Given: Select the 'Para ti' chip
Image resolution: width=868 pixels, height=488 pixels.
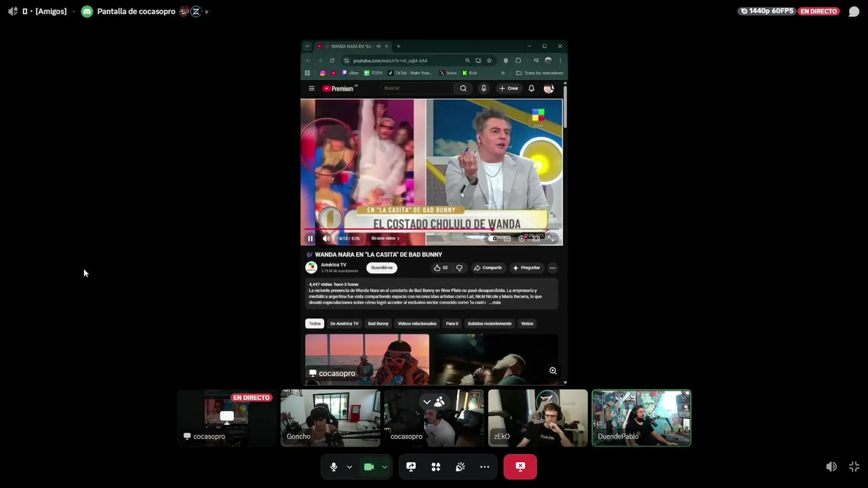Looking at the screenshot, I should [452, 323].
